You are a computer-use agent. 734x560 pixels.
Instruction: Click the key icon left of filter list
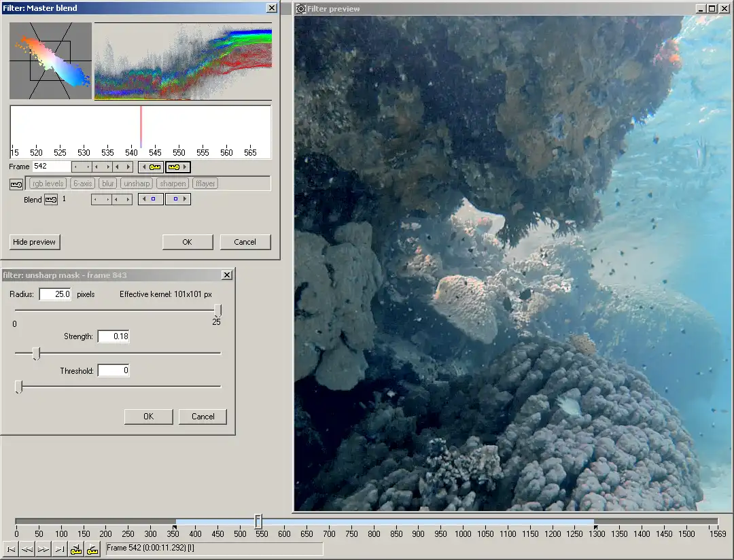click(16, 183)
